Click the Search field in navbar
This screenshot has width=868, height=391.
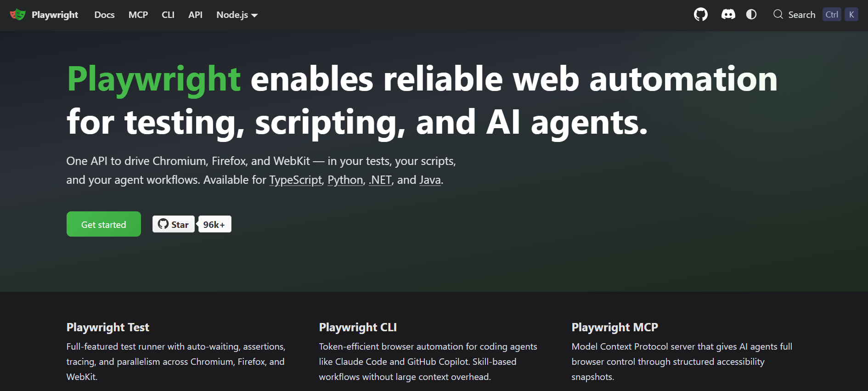(x=815, y=15)
